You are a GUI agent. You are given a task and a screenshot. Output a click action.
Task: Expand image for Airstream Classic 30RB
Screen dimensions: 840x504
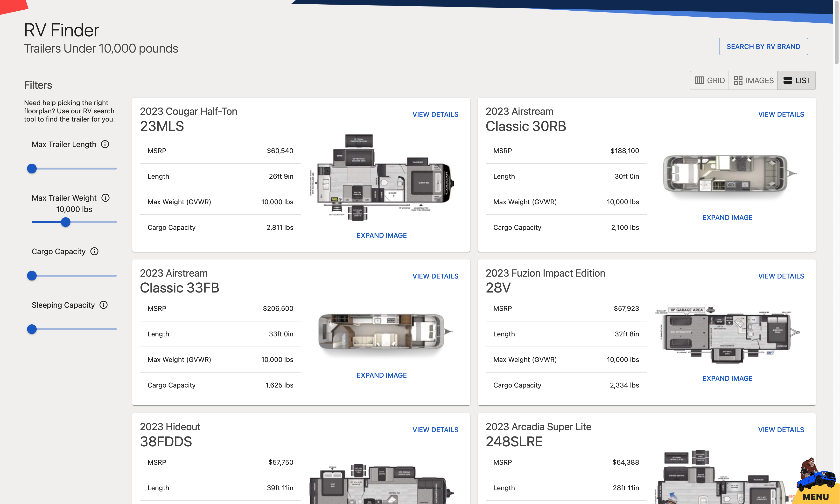727,218
